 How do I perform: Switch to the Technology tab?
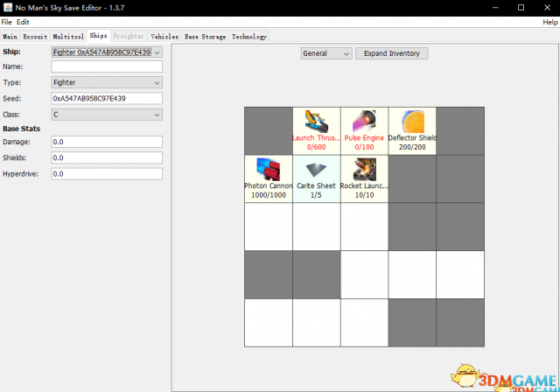coord(248,37)
